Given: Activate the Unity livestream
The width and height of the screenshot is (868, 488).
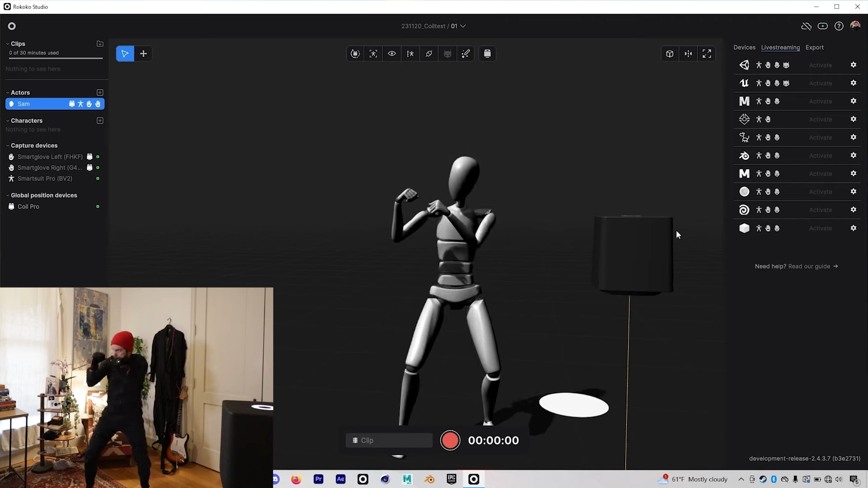Looking at the screenshot, I should (x=821, y=65).
